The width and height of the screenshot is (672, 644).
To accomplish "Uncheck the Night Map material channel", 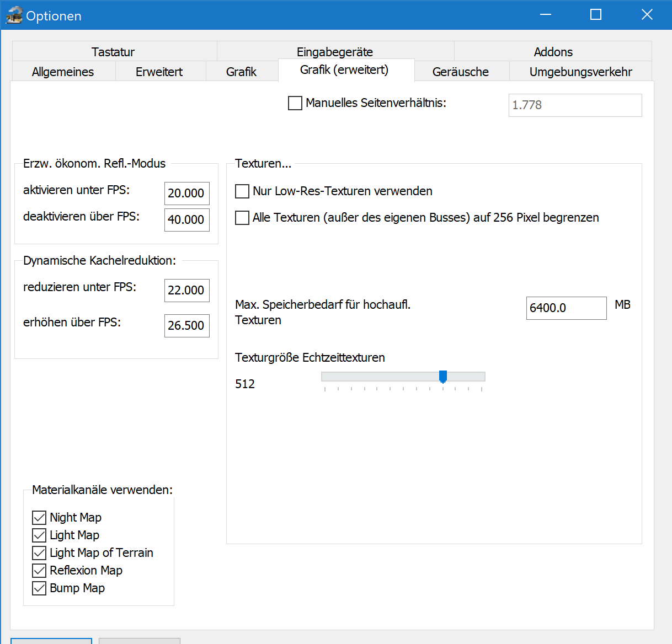I will (x=39, y=518).
